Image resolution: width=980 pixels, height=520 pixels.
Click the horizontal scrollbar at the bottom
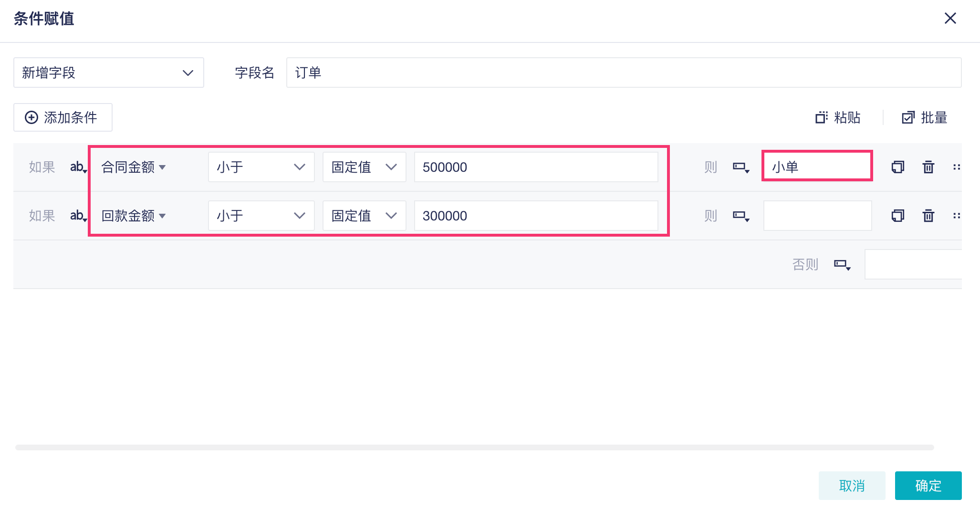coord(474,447)
